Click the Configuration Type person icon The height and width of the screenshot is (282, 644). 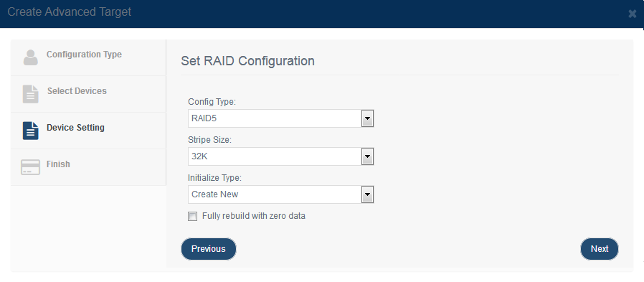(30, 57)
